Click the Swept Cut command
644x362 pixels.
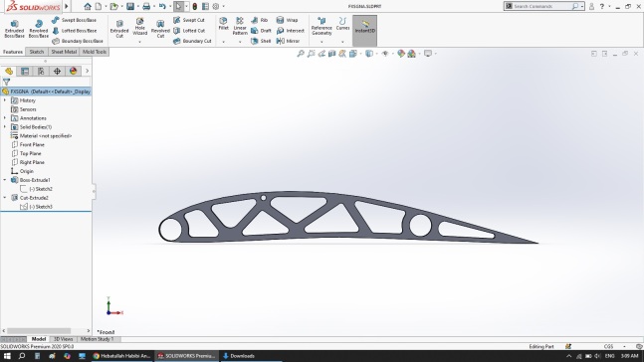(188, 20)
